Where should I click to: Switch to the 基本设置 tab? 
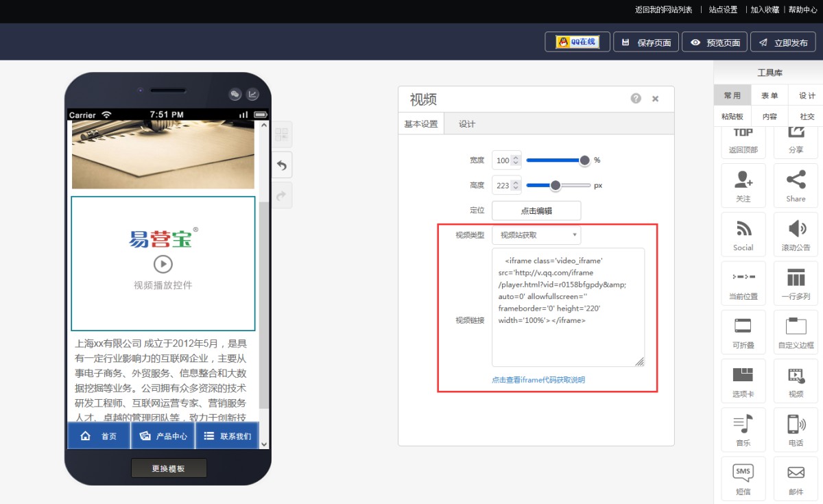pos(421,124)
